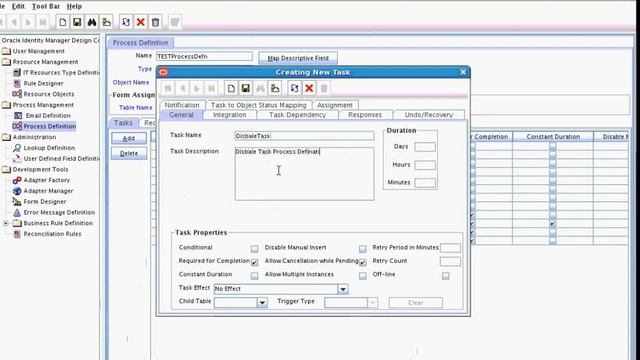Toggle Off-line checkbox

pyautogui.click(x=445, y=276)
